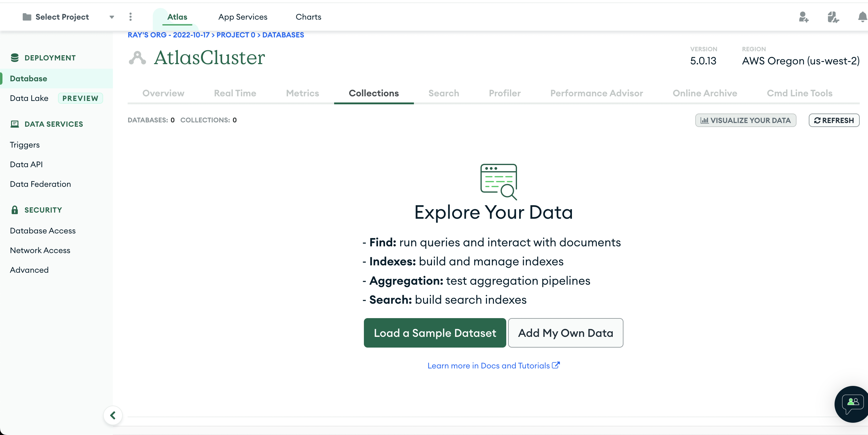Open the Search tab

pyautogui.click(x=443, y=93)
